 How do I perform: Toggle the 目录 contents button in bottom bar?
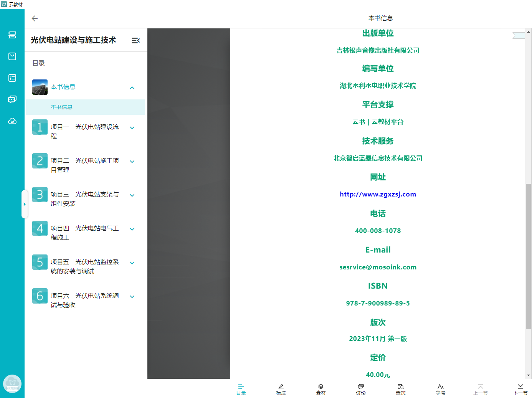tap(241, 389)
